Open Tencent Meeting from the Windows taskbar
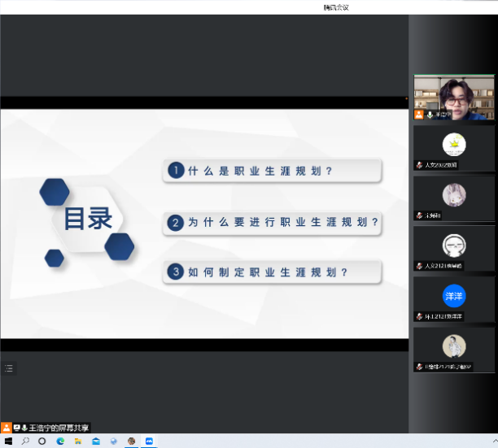 coord(149,441)
